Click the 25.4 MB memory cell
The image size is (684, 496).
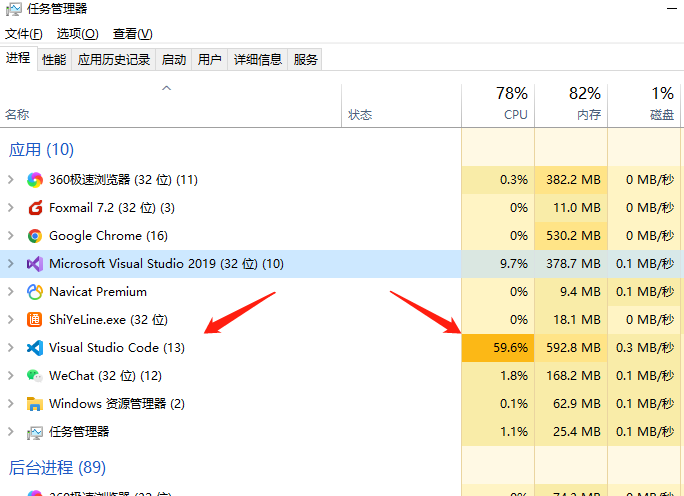point(571,432)
